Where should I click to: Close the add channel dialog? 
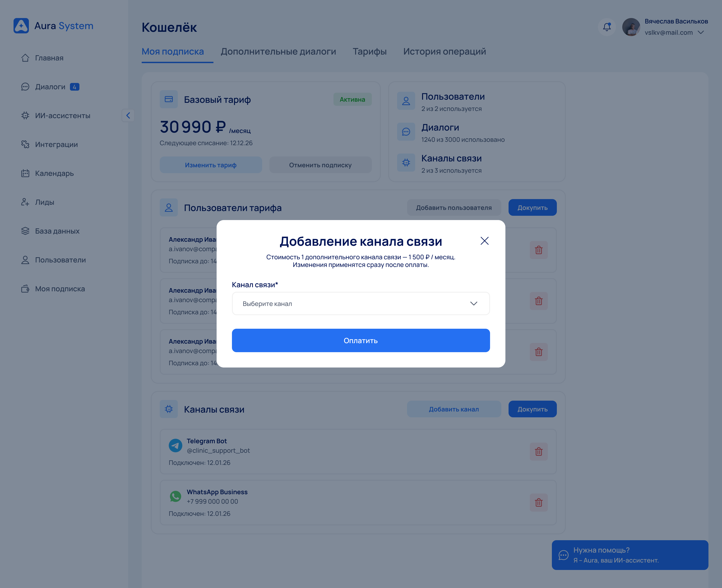[x=484, y=241]
